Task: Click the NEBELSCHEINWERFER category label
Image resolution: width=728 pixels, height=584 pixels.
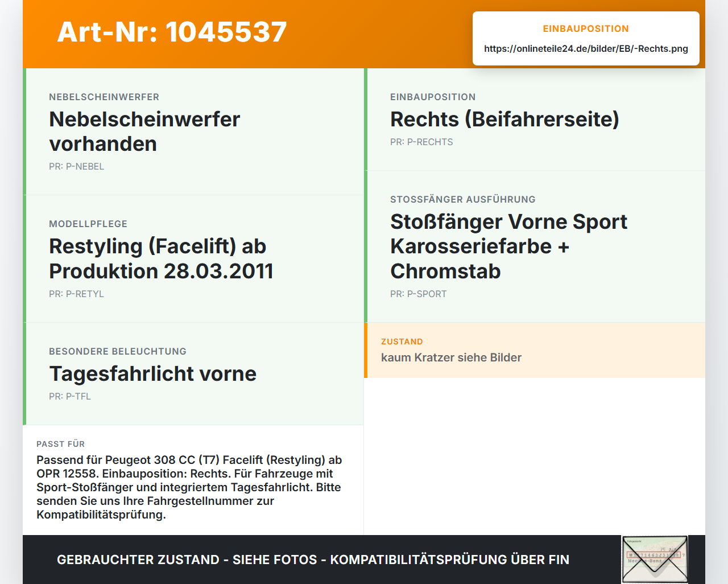Action: click(x=104, y=97)
